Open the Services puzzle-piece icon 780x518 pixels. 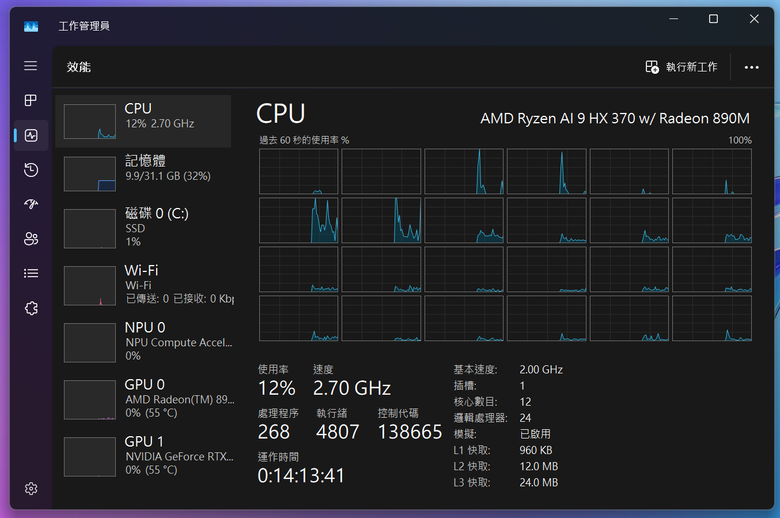(31, 308)
